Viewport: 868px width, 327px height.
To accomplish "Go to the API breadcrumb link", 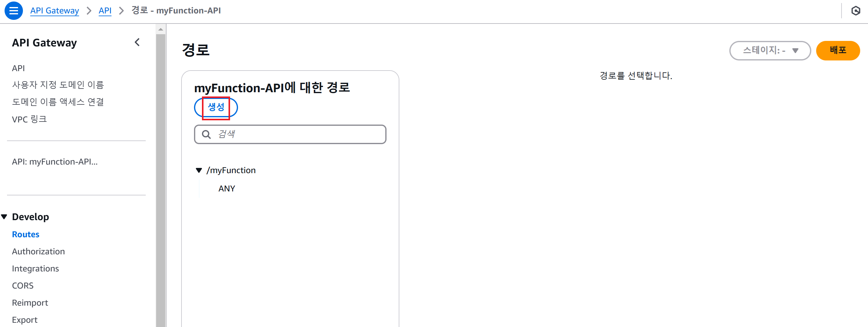I will pyautogui.click(x=105, y=11).
